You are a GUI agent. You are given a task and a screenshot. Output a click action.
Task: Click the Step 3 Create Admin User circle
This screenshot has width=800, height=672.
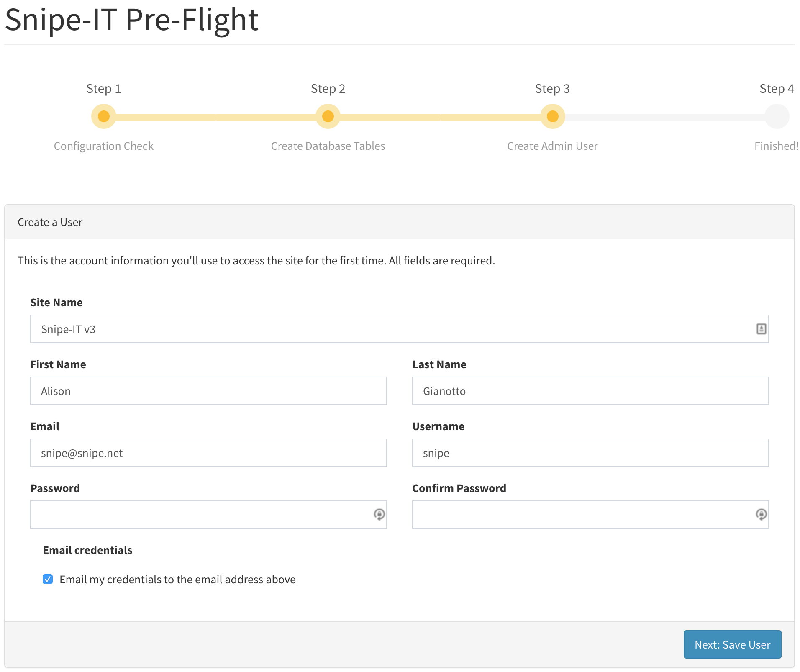[552, 116]
